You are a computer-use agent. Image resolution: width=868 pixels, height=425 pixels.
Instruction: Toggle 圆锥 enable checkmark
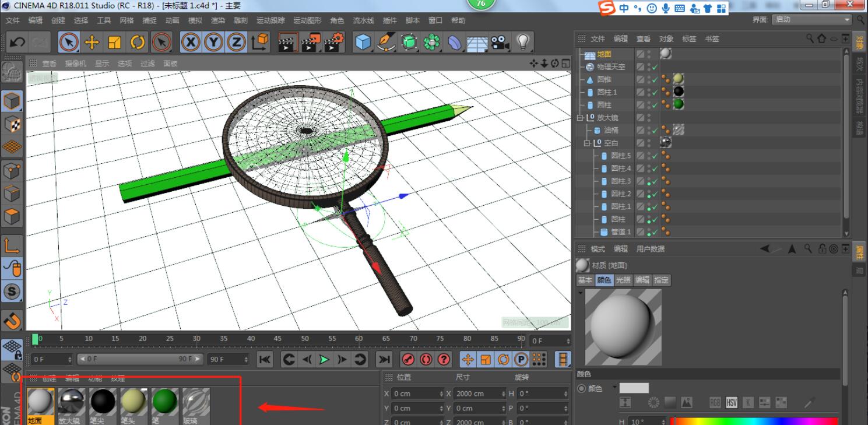(655, 80)
